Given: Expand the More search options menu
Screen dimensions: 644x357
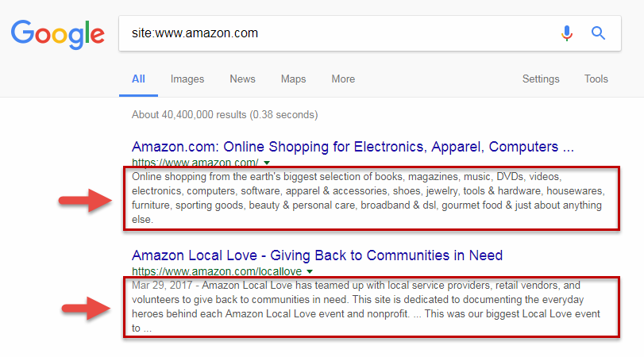Looking at the screenshot, I should click(343, 79).
